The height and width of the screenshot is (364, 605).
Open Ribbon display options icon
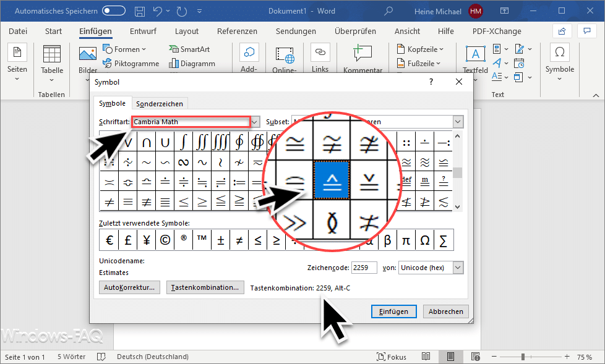(x=504, y=11)
